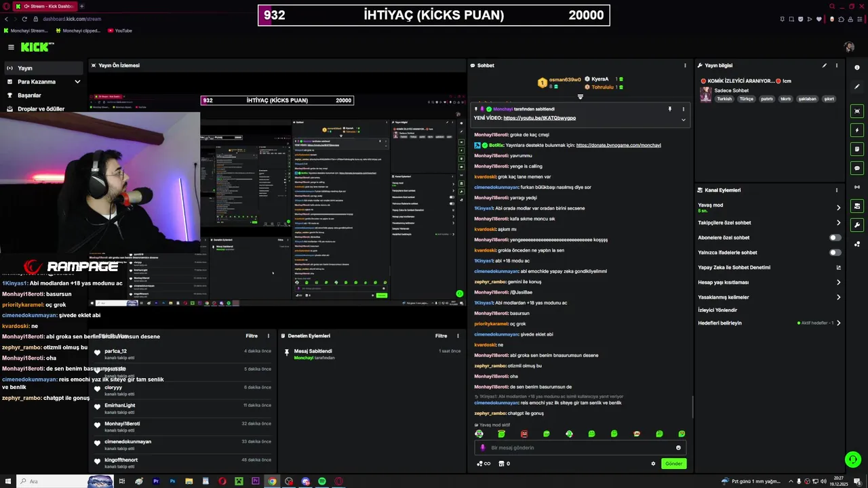The width and height of the screenshot is (868, 488).
Task: Open AI chat moderation external link icon
Action: click(x=838, y=267)
